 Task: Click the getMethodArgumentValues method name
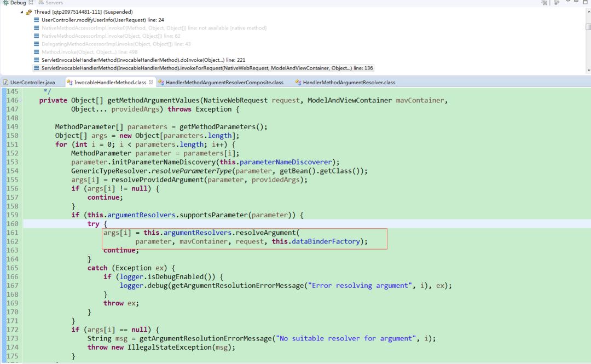click(x=153, y=100)
